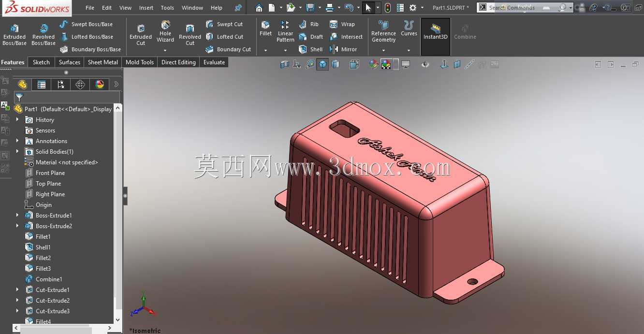This screenshot has height=334, width=644.
Task: Open the File menu
Action: pos(90,8)
